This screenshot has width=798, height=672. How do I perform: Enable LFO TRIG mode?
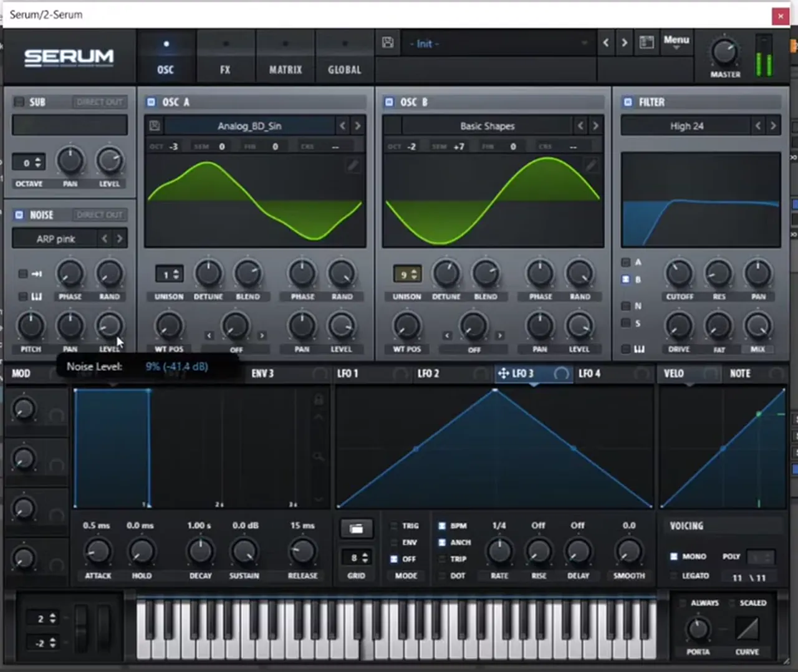[x=393, y=526]
